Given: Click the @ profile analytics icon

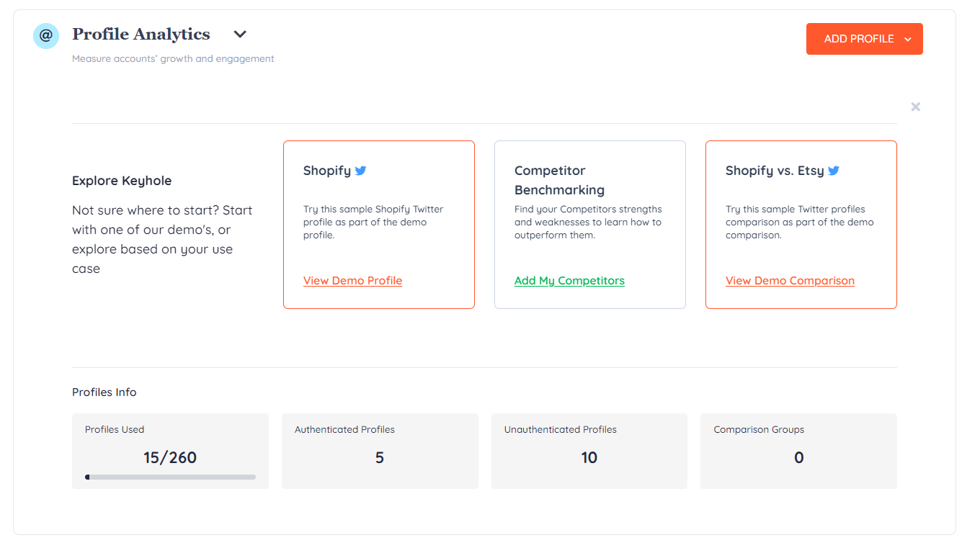Looking at the screenshot, I should point(45,35).
